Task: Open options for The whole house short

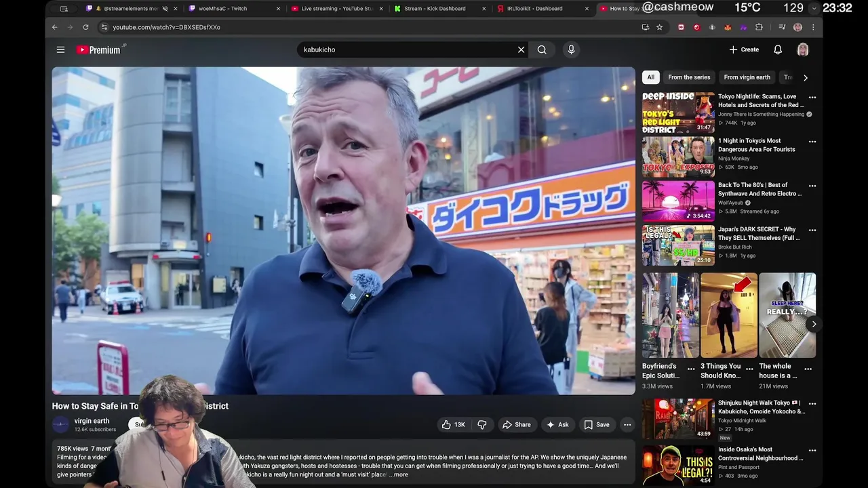Action: (808, 369)
